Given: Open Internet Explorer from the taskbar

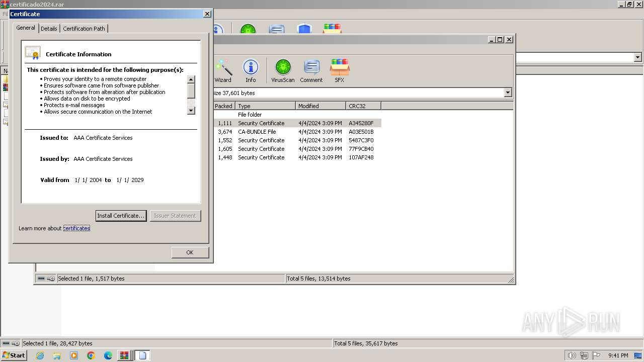Looking at the screenshot, I should 40,355.
